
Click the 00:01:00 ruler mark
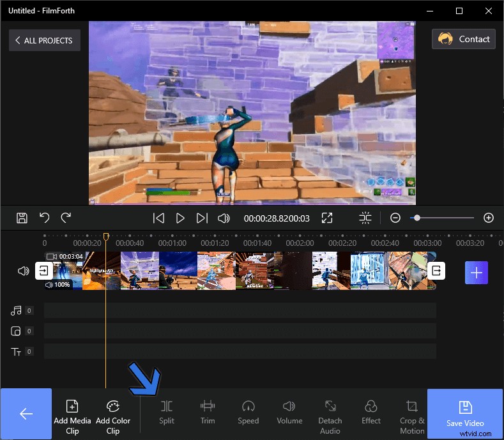point(172,243)
